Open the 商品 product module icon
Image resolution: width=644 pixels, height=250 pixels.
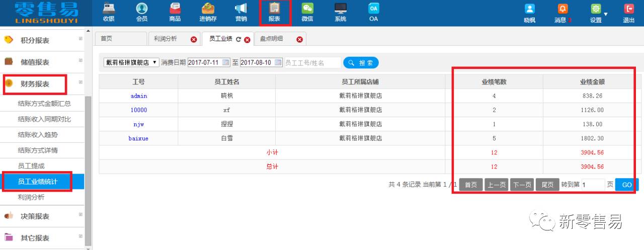pyautogui.click(x=175, y=13)
